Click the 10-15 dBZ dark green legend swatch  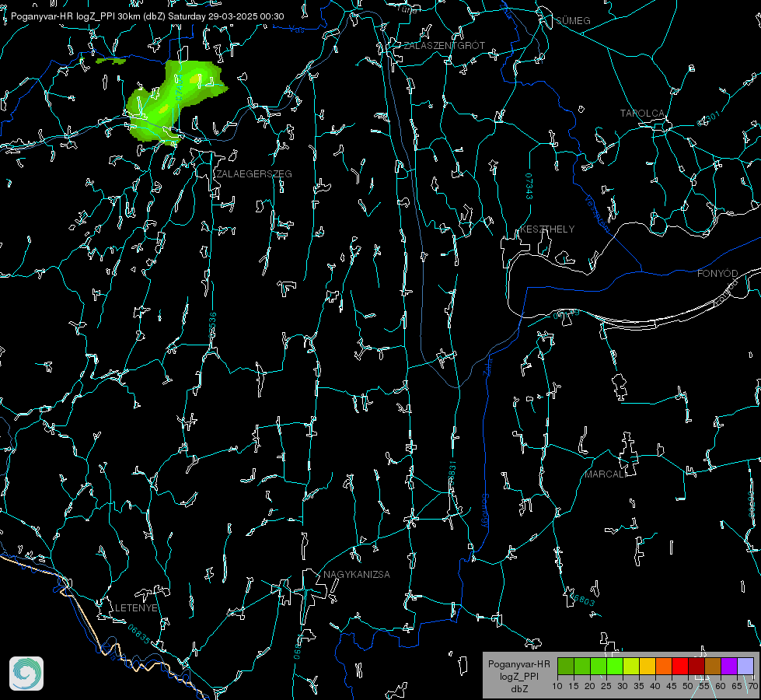(566, 666)
